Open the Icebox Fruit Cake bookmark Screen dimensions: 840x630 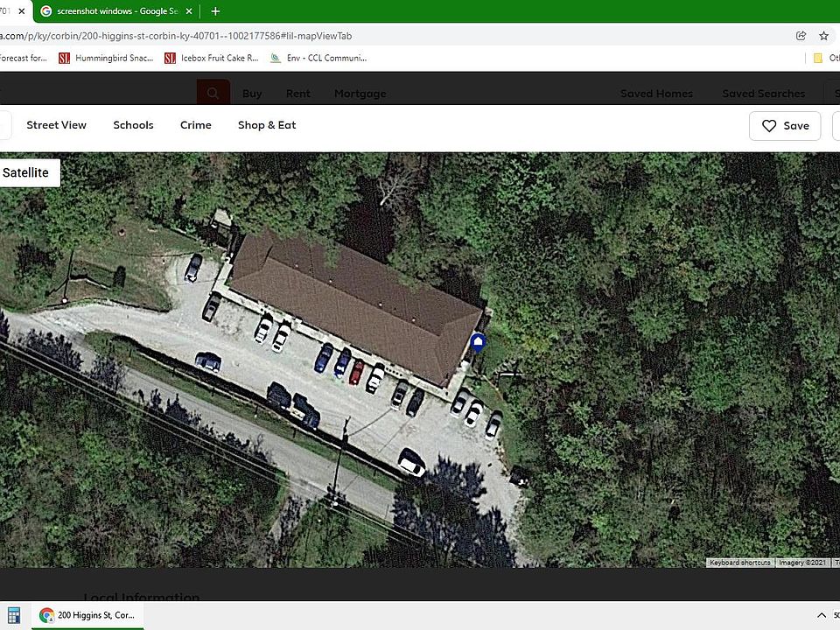[x=212, y=58]
